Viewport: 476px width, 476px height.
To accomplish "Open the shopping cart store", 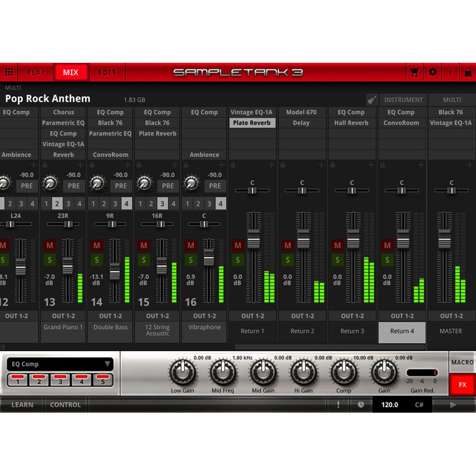I will (x=415, y=72).
